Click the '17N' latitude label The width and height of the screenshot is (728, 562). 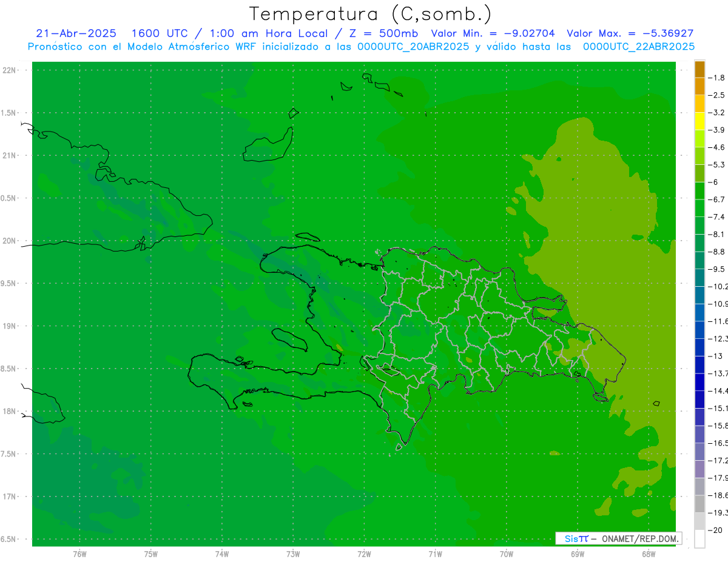[9, 497]
